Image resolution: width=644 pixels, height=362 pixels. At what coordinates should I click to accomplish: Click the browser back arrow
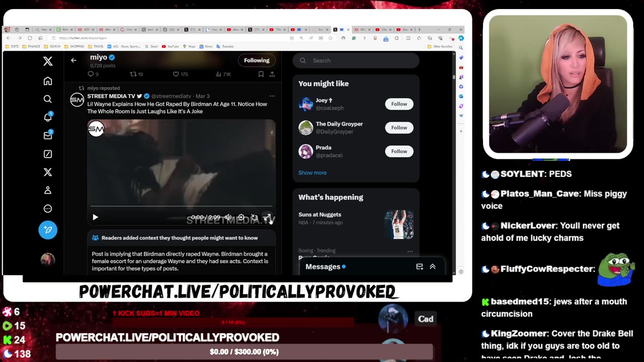8,38
